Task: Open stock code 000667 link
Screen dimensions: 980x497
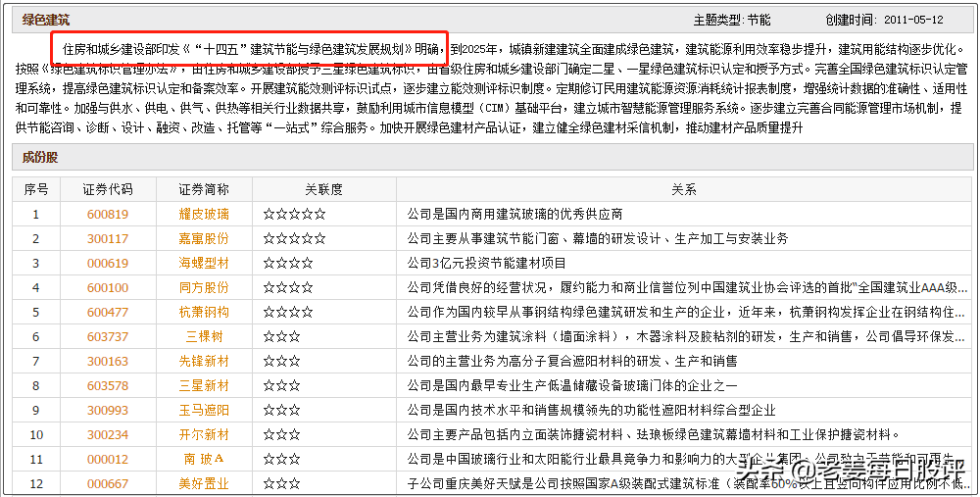Action: 108,484
